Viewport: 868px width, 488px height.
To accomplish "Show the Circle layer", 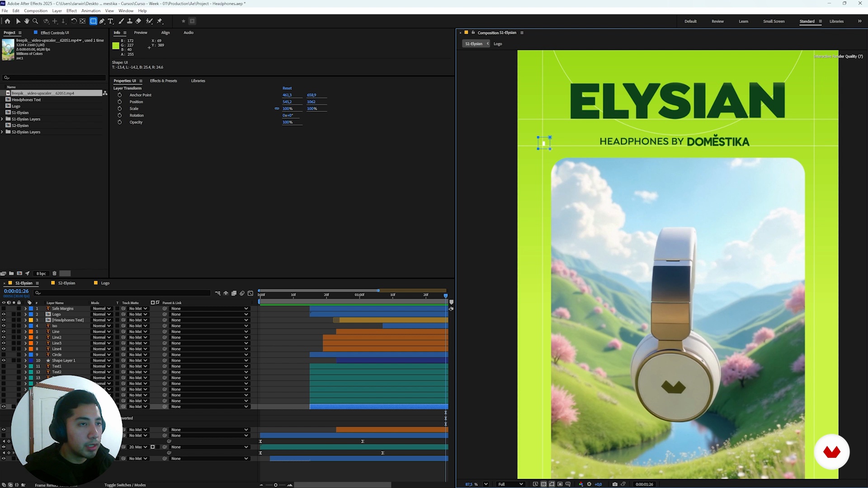I will [4, 355].
